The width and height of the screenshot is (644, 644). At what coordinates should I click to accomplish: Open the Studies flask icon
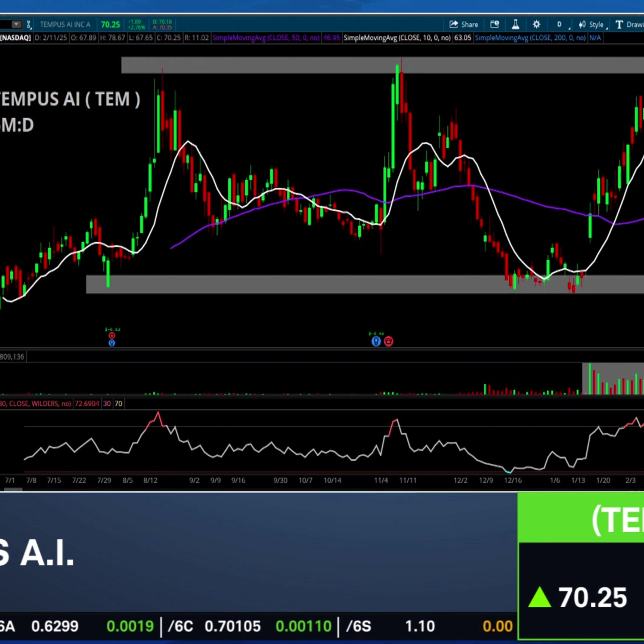pos(515,24)
